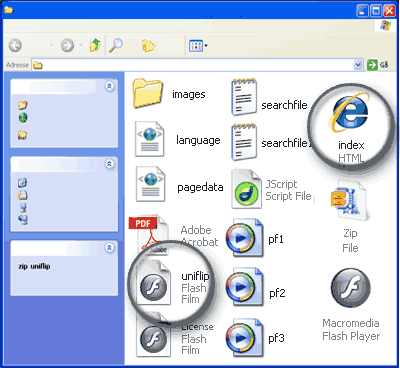400x368 pixels.
Task: Open the images folder
Action: tap(148, 94)
